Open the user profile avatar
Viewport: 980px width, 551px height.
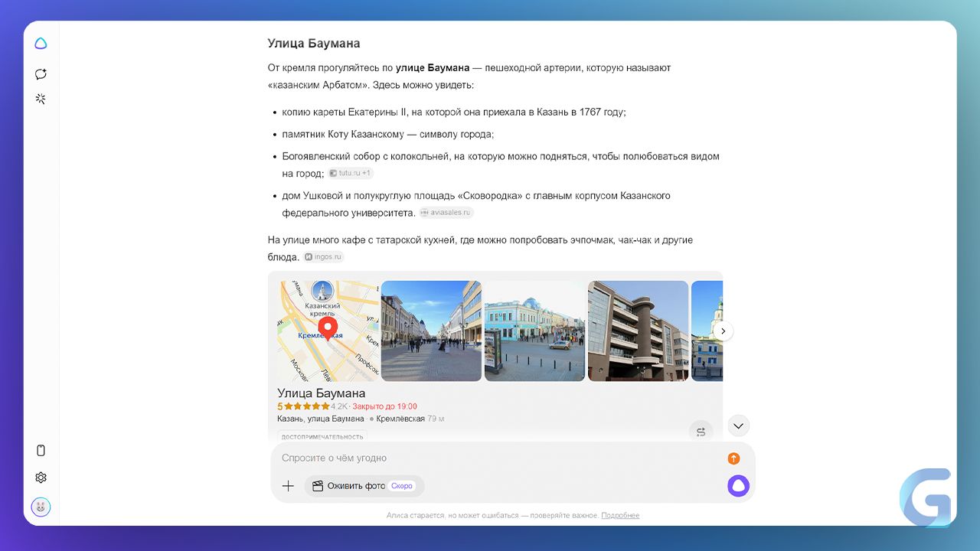pos(41,507)
